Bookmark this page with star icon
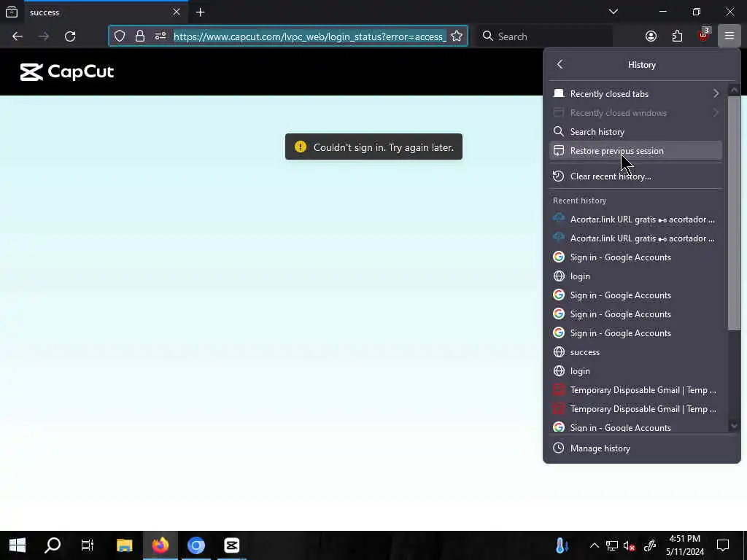747x560 pixels. point(457,36)
